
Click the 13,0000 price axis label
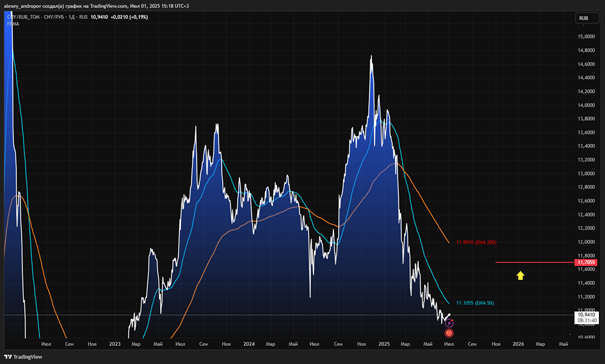point(586,174)
